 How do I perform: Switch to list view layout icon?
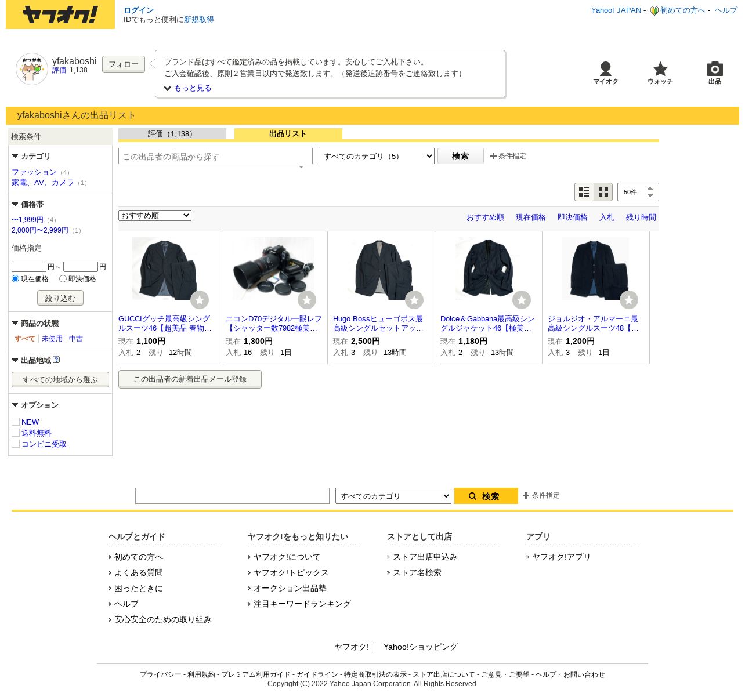click(x=584, y=192)
